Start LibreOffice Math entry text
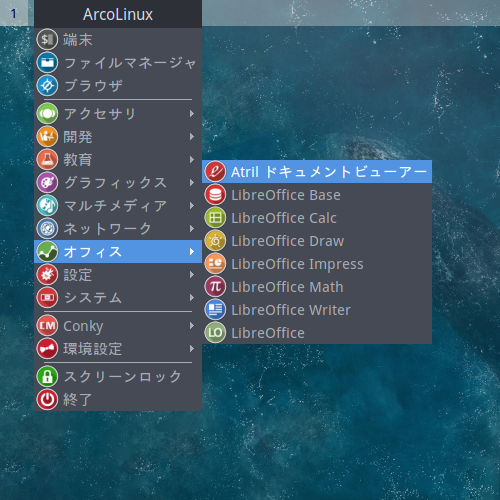The width and height of the screenshot is (500, 500). 287,287
